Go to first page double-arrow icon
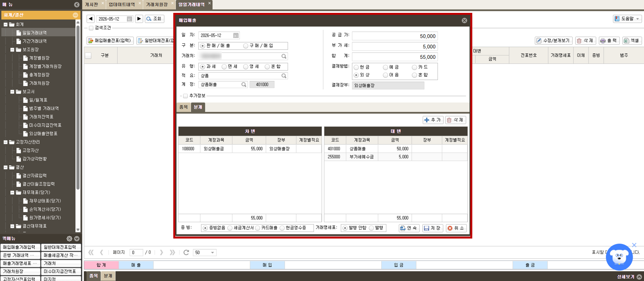This screenshot has width=644, height=281. click(x=91, y=253)
